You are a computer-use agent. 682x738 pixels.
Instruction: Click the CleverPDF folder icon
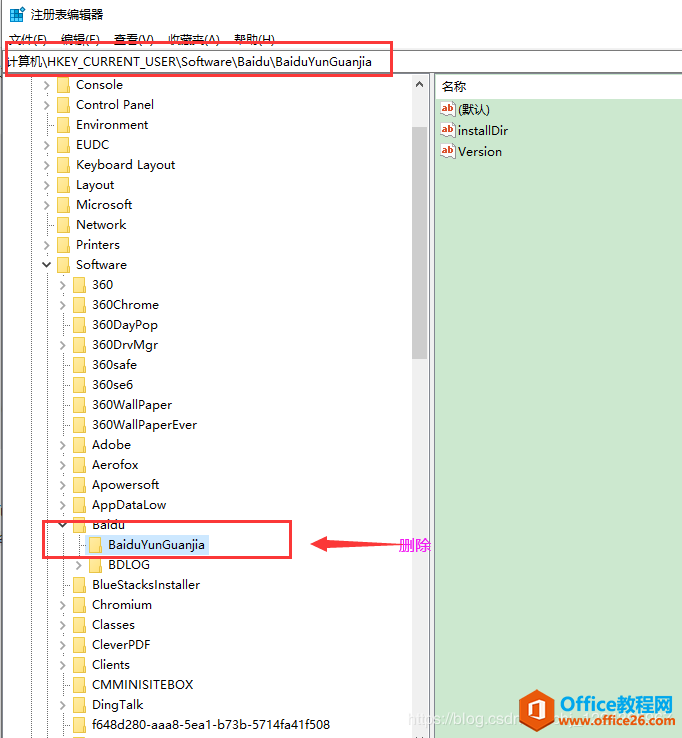(80, 645)
